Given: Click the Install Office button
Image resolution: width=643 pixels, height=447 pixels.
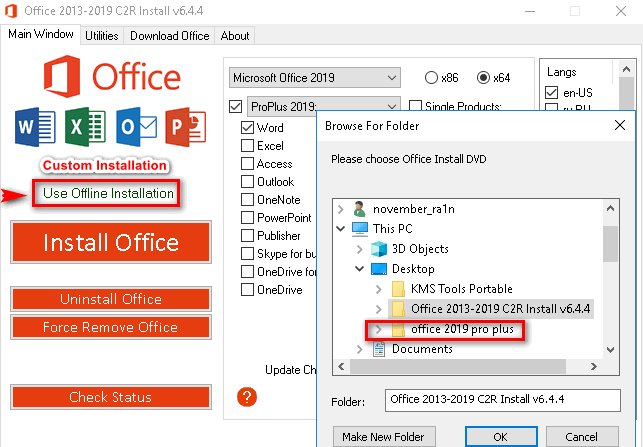Looking at the screenshot, I should coord(111,242).
